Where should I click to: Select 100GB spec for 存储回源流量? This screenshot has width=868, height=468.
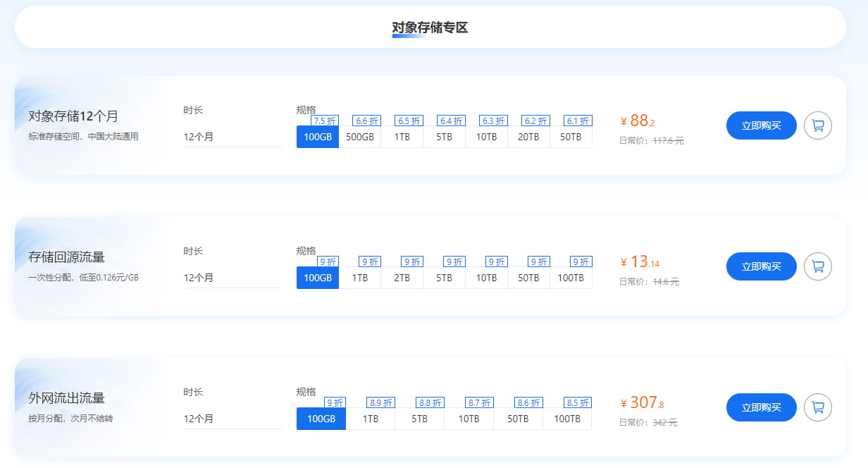[x=318, y=278]
